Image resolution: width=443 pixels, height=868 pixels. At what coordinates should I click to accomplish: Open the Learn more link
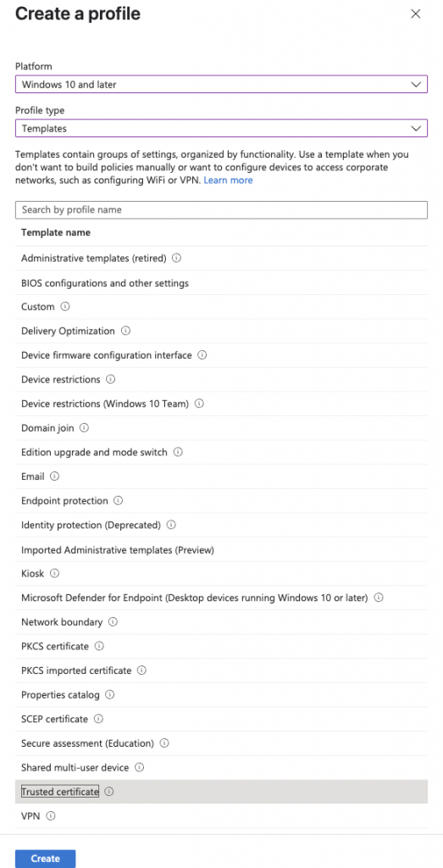[x=229, y=181]
